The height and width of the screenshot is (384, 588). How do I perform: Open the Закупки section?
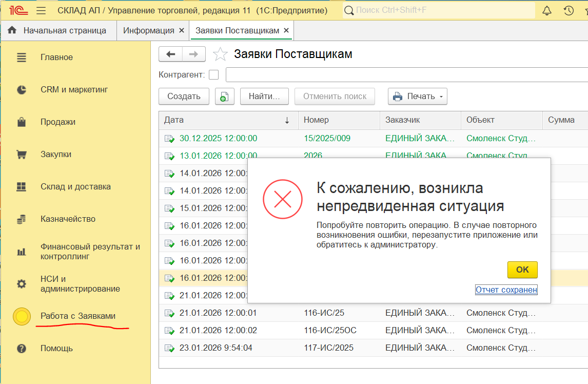(56, 155)
